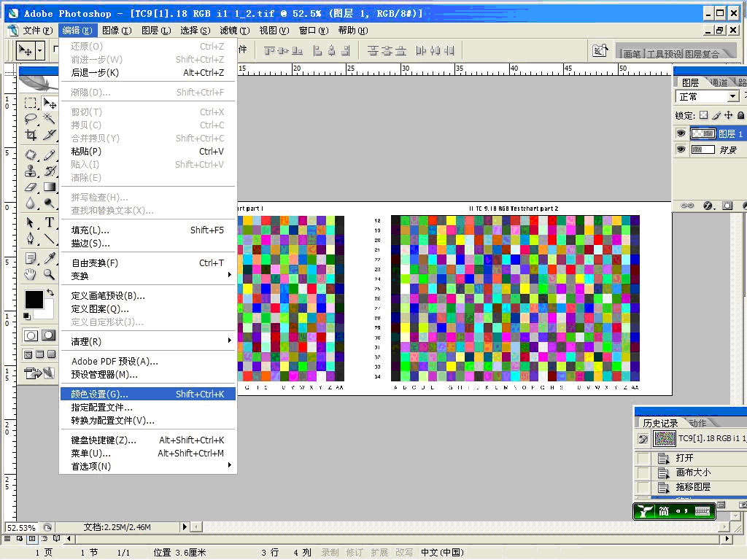The width and height of the screenshot is (747, 560).
Task: Open the 滤镜 menu
Action: click(234, 31)
